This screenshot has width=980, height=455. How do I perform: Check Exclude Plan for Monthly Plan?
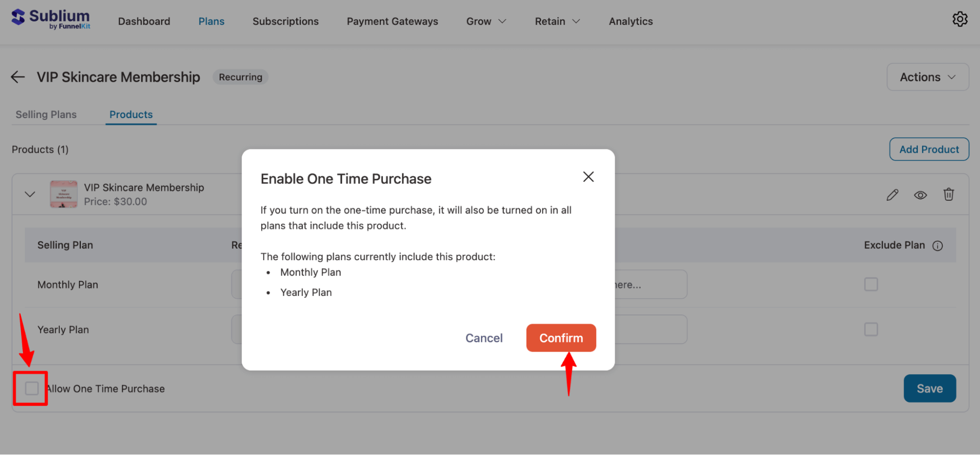click(x=871, y=284)
